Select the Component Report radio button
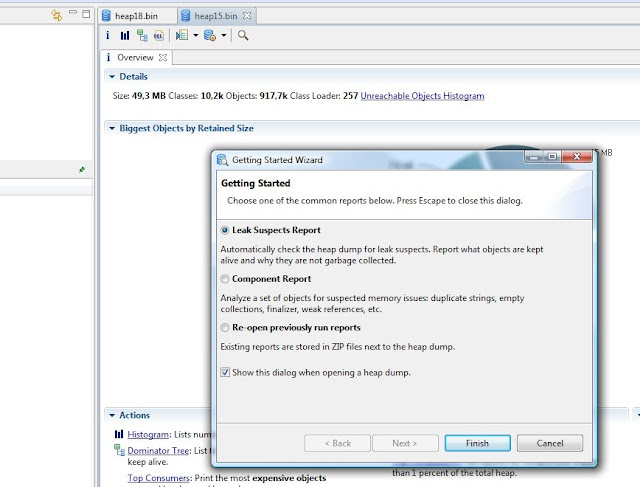 coord(225,279)
